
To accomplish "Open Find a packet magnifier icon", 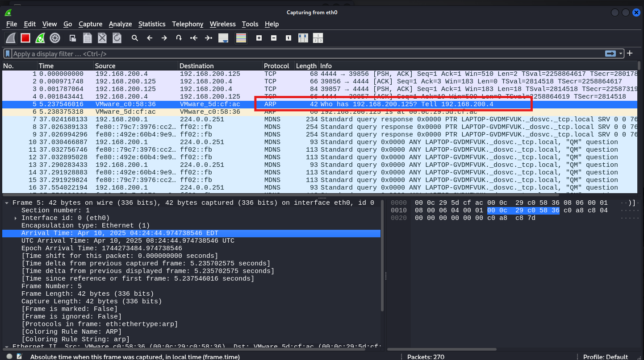I will coord(135,38).
